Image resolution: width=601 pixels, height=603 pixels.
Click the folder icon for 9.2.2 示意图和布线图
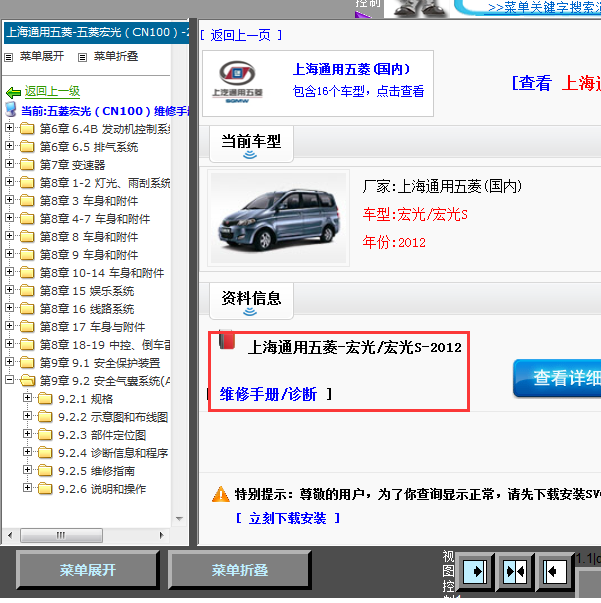pos(45,417)
